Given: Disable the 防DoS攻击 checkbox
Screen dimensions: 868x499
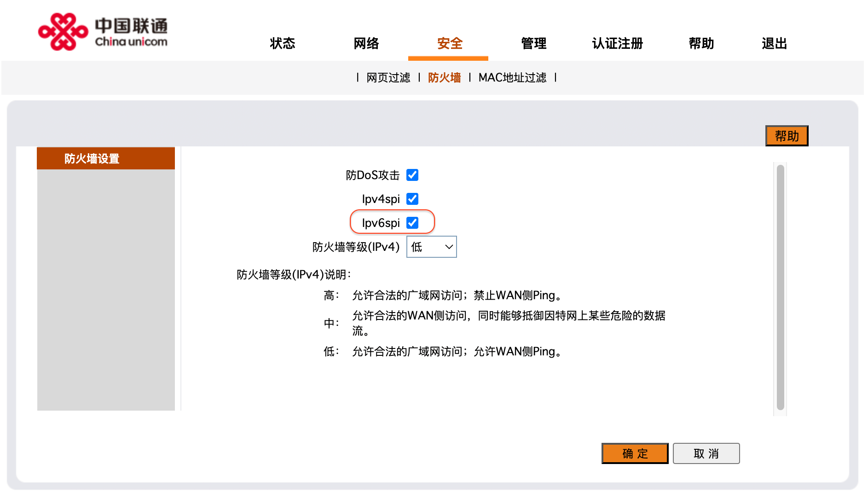Looking at the screenshot, I should [413, 175].
